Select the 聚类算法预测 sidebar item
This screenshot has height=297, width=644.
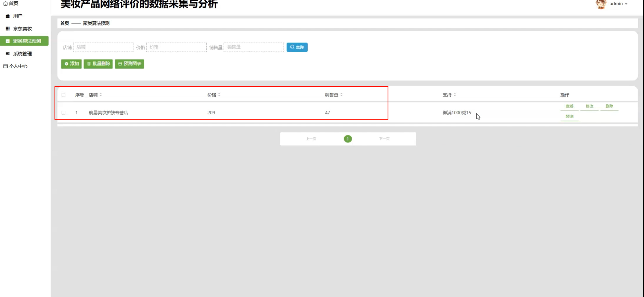(x=24, y=41)
